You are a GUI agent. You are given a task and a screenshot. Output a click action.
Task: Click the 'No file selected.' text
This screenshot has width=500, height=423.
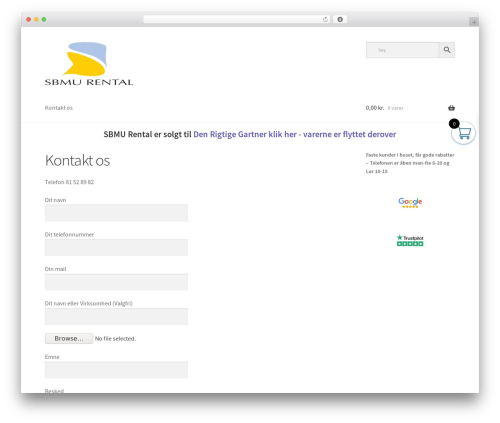(x=115, y=338)
